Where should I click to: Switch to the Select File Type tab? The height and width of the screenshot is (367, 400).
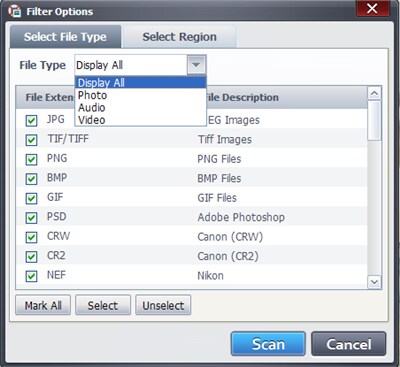click(x=65, y=37)
